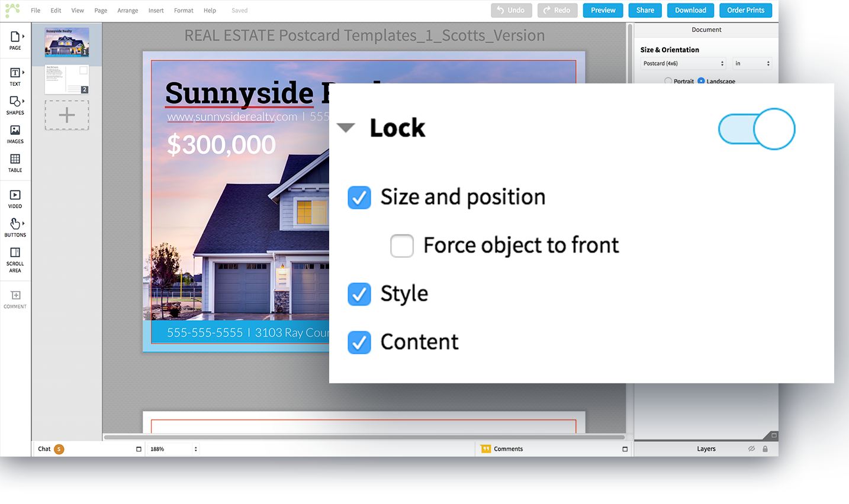
Task: Open the Buttons tool
Action: (x=15, y=227)
